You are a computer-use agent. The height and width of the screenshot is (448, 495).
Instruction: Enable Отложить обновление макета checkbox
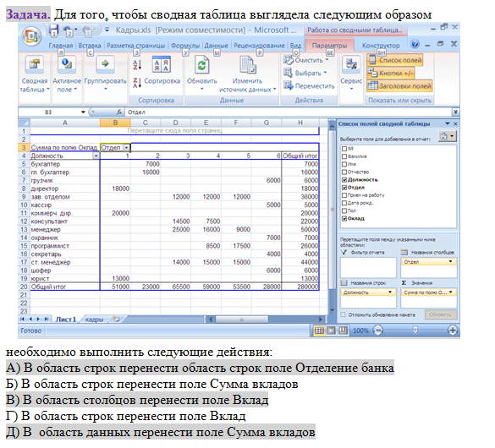tap(343, 314)
